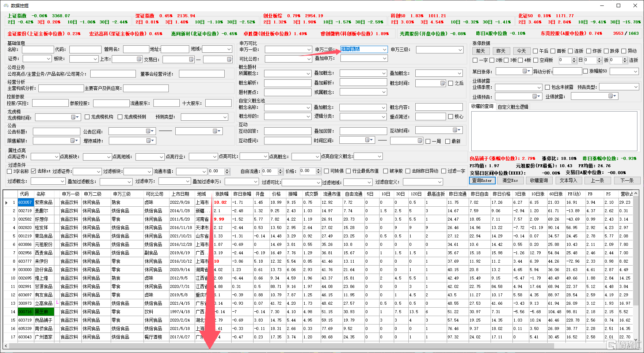Open the 所属概念 dropdown
Image resolution: width=644 pixels, height=353 pixels.
[x=308, y=74]
